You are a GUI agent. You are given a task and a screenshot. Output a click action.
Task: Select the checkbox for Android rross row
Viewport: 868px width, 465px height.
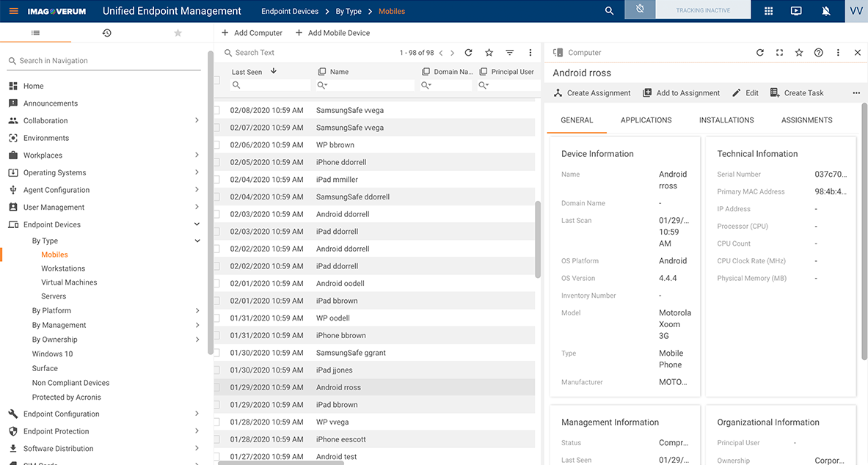pyautogui.click(x=216, y=387)
